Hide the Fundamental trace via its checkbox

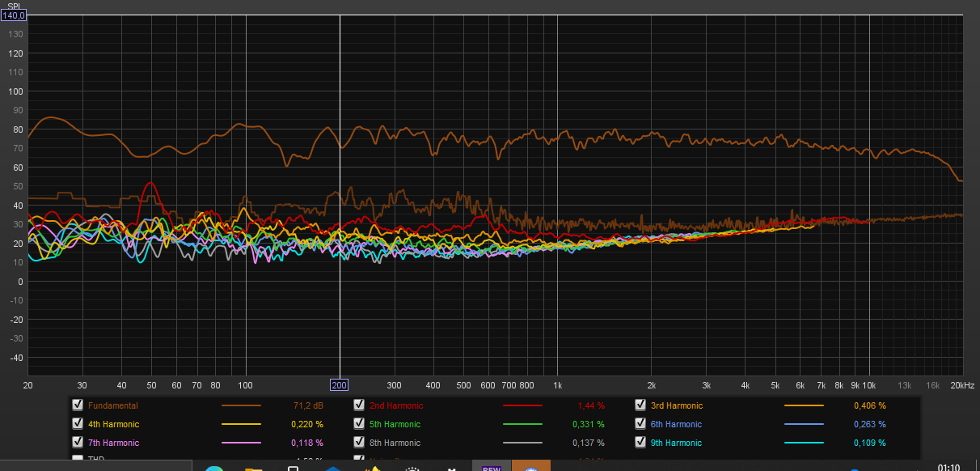click(x=78, y=405)
